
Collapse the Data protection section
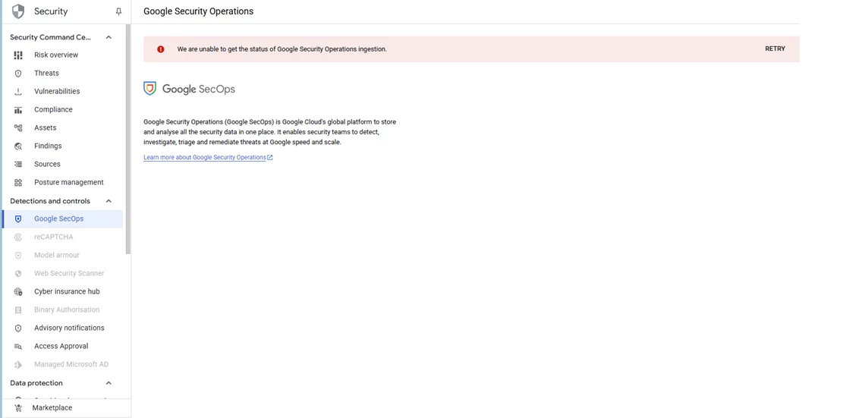[108, 383]
